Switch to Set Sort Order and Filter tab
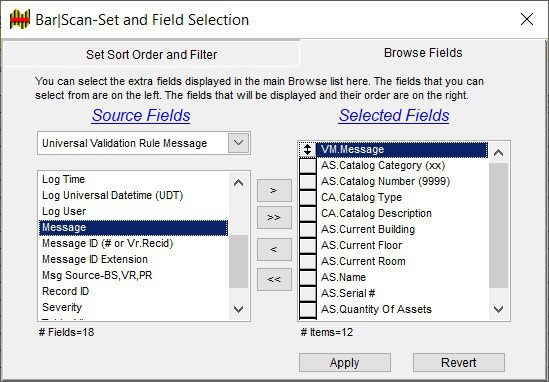This screenshot has height=382, width=549. 152,54
